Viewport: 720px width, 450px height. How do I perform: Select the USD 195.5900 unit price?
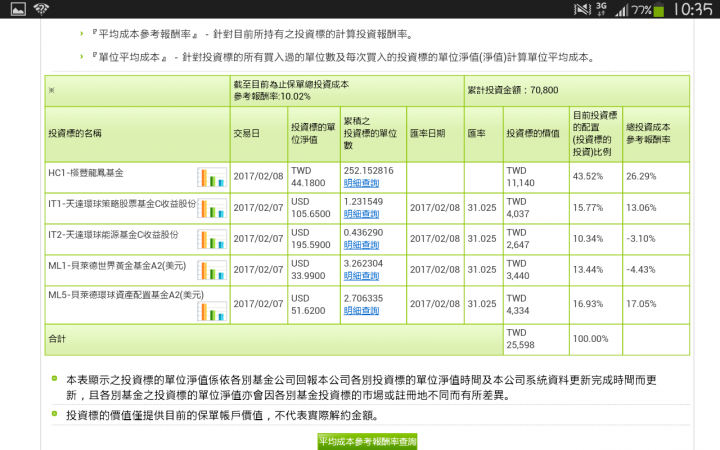(x=311, y=239)
